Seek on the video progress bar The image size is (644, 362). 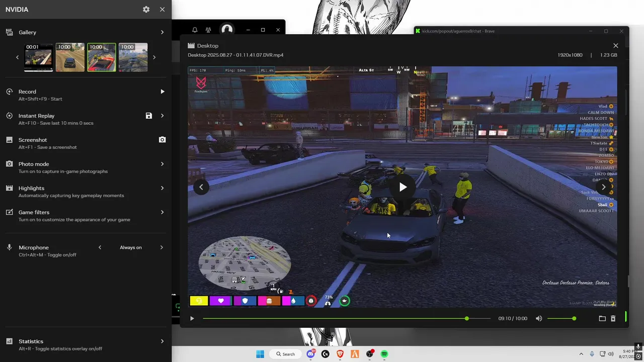click(347, 318)
